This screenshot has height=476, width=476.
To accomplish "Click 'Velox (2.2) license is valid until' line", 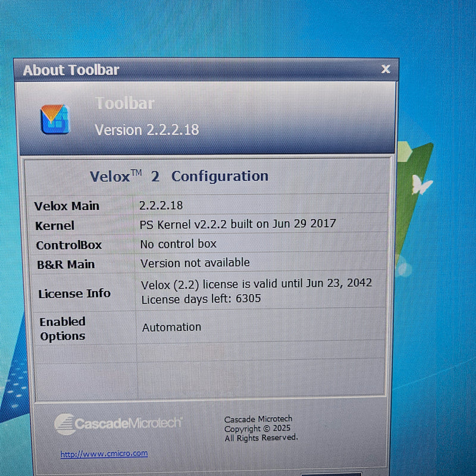I will click(x=256, y=284).
